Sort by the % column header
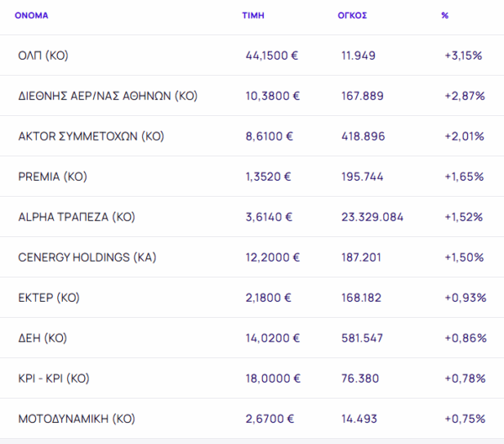 [x=445, y=15]
